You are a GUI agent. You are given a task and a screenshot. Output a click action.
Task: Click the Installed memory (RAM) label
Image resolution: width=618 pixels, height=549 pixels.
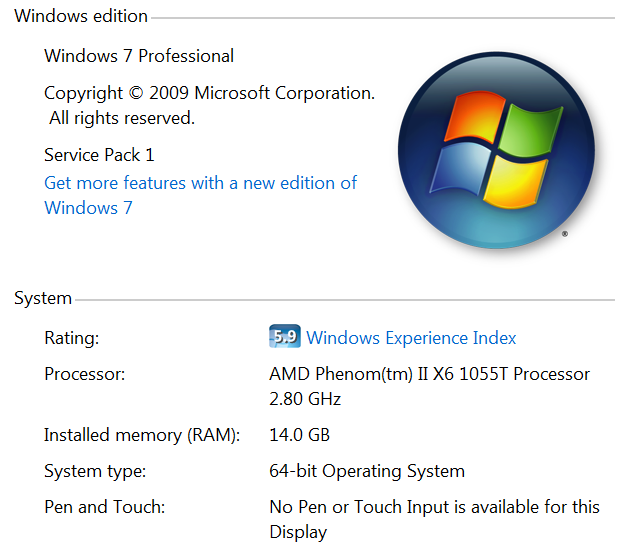click(x=142, y=435)
